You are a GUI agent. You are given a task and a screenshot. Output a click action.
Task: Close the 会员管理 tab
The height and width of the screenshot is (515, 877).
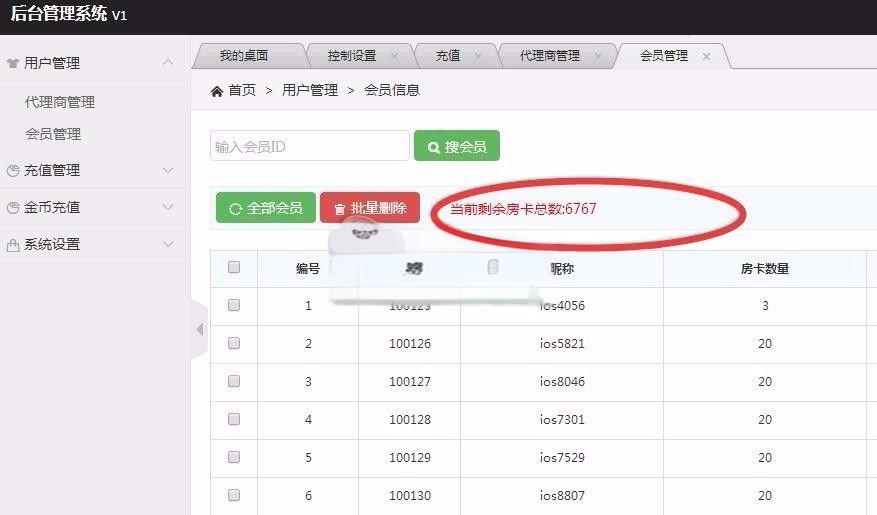(x=706, y=57)
